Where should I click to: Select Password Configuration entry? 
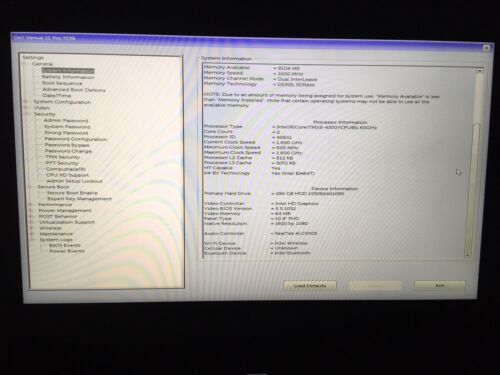(x=76, y=139)
